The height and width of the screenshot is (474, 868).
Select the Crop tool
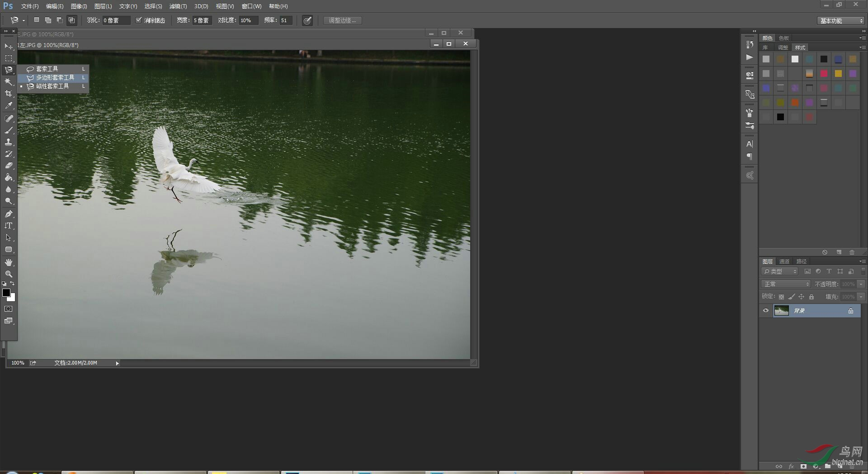[x=9, y=94]
